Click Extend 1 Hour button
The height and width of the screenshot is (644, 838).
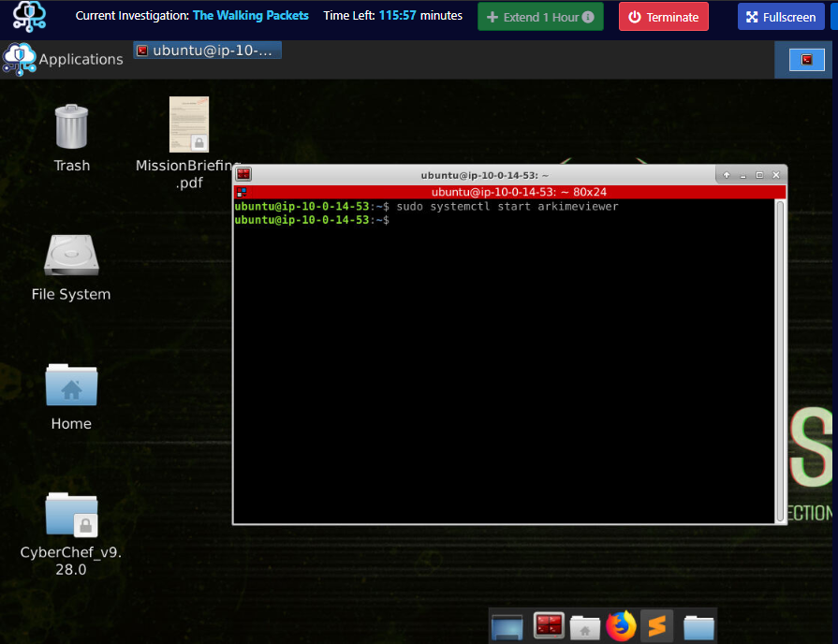[540, 17]
